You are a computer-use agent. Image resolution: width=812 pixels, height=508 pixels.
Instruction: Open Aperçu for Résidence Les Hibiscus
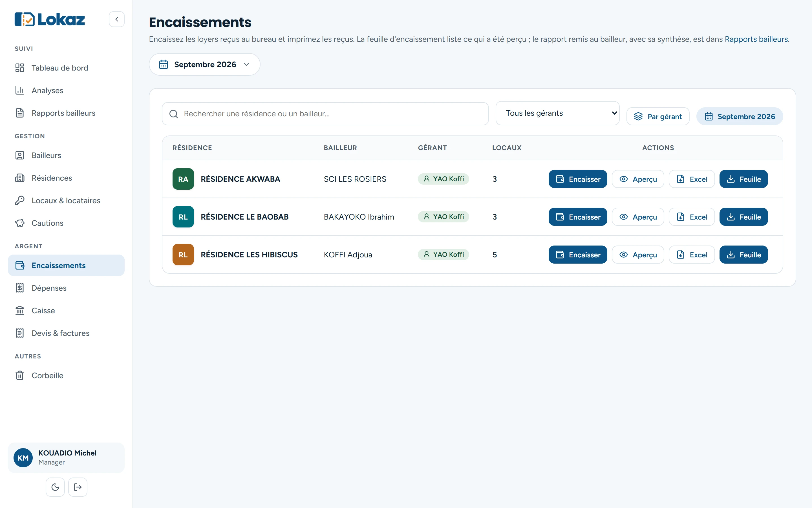(x=637, y=254)
